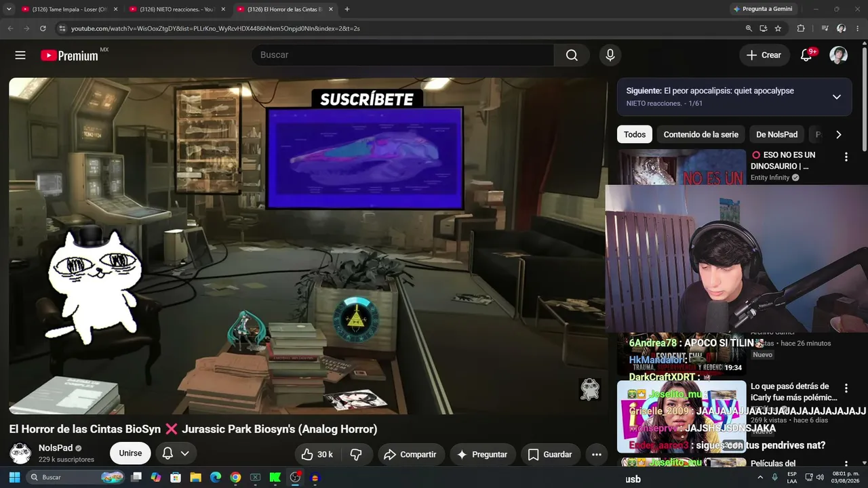Open the Windows Start menu

(x=14, y=477)
